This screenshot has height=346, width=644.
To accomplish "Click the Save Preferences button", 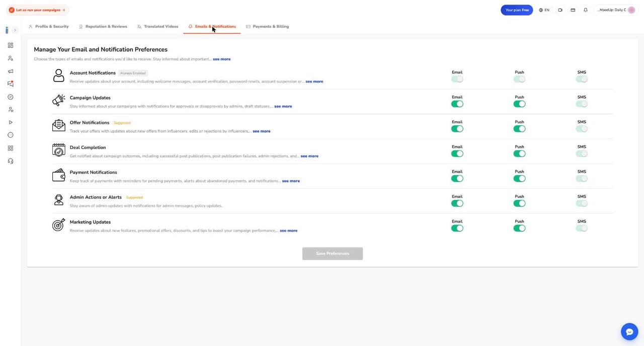I will 333,253.
